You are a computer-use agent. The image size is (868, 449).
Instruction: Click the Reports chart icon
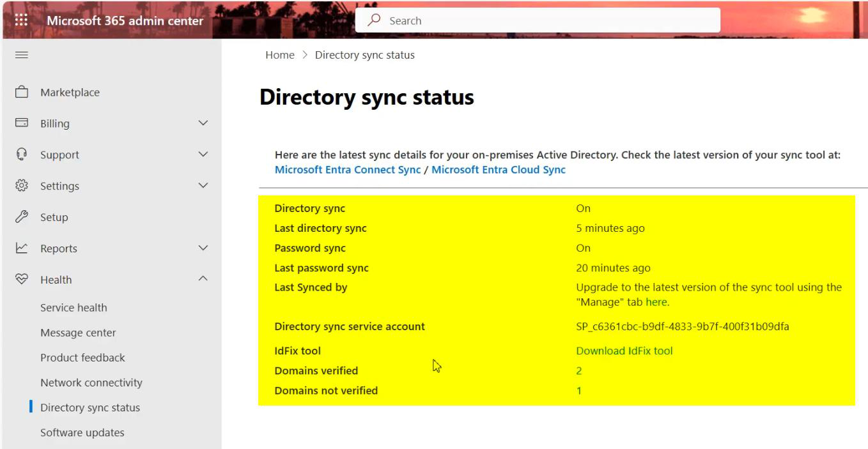coord(22,248)
